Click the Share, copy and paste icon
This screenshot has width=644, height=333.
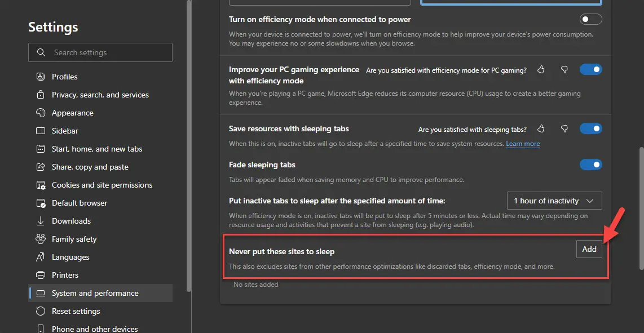pyautogui.click(x=40, y=167)
